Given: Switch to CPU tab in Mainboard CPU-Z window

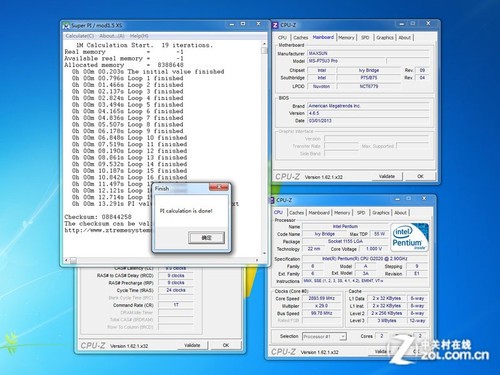Looking at the screenshot, I should pyautogui.click(x=282, y=38).
